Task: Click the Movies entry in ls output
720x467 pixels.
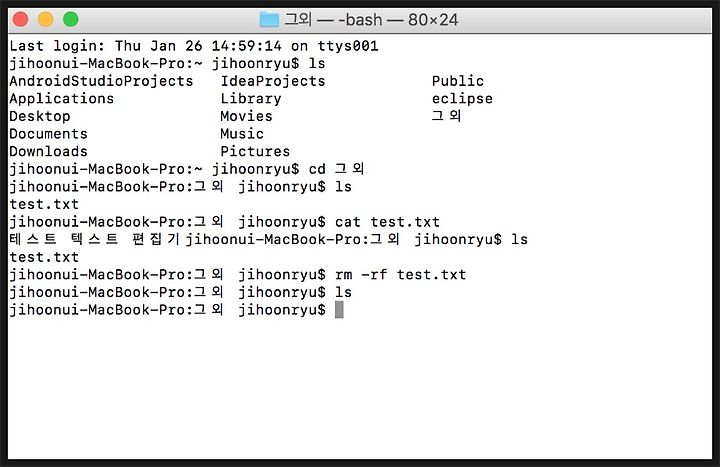Action: tap(246, 116)
